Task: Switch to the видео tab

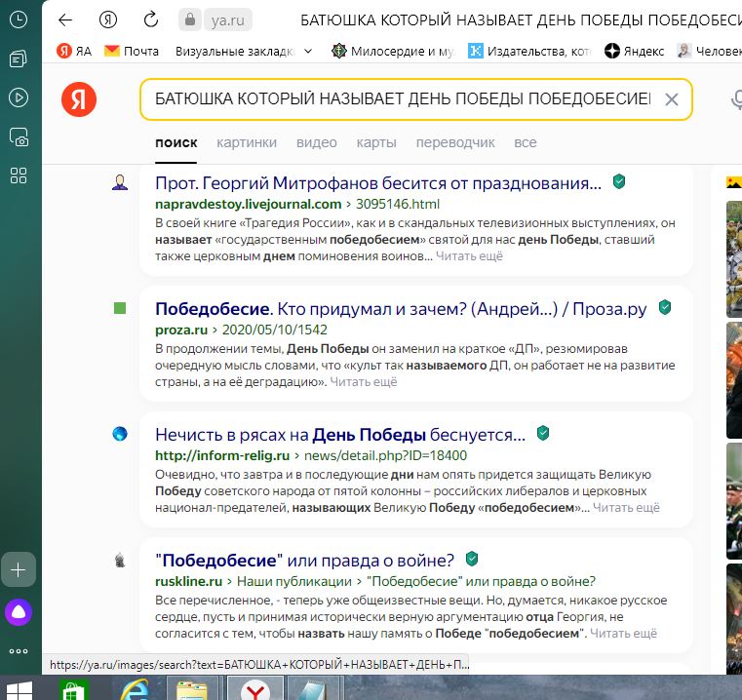Action: pos(316,142)
